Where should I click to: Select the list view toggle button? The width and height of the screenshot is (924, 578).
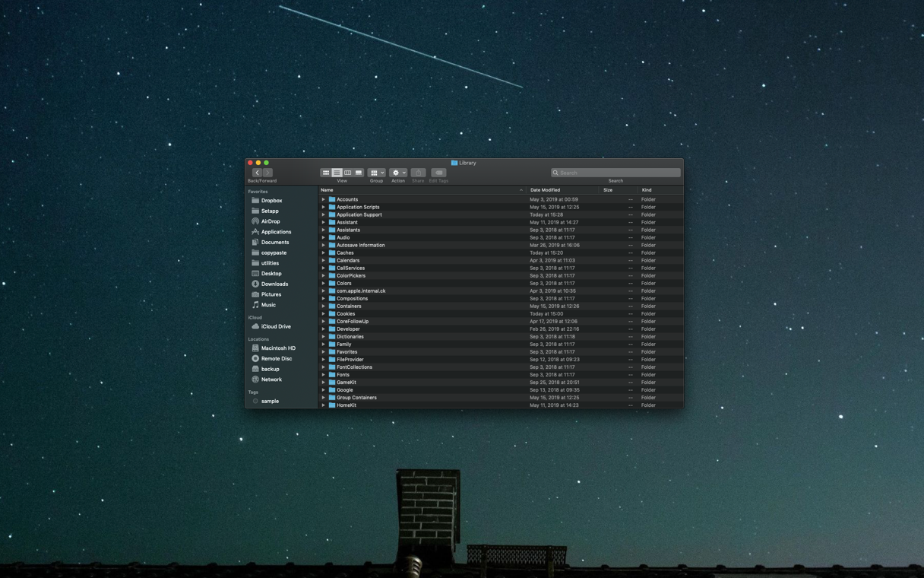click(337, 173)
